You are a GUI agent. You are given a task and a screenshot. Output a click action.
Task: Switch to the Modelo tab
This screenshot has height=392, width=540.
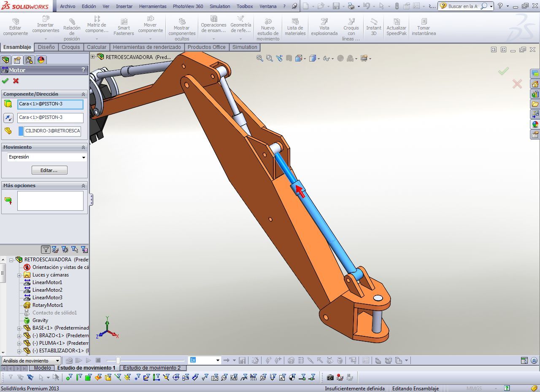point(43,368)
